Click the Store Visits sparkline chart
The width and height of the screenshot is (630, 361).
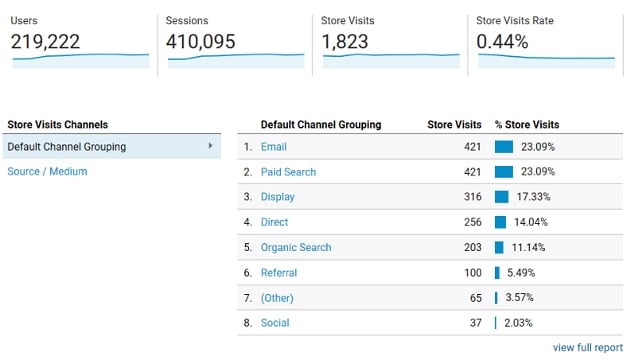tap(391, 61)
